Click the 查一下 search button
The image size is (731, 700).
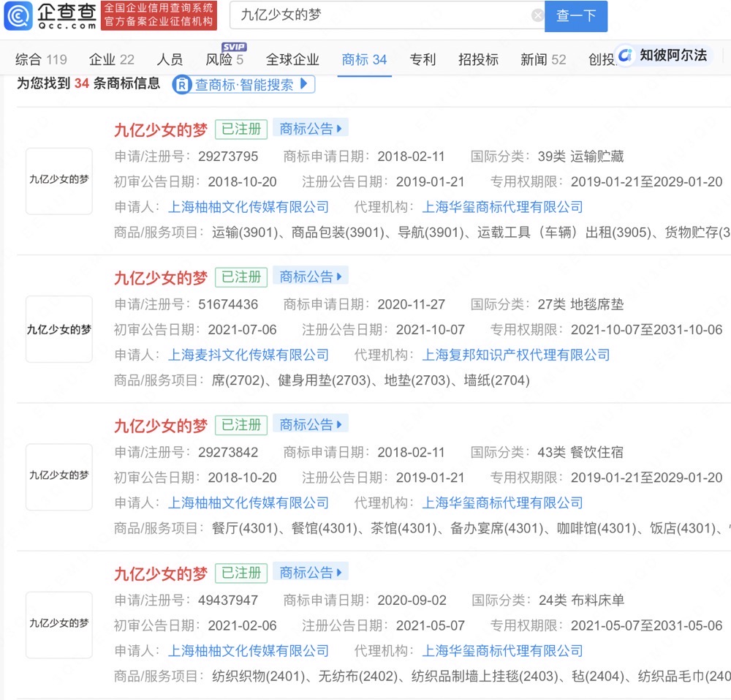tap(576, 16)
